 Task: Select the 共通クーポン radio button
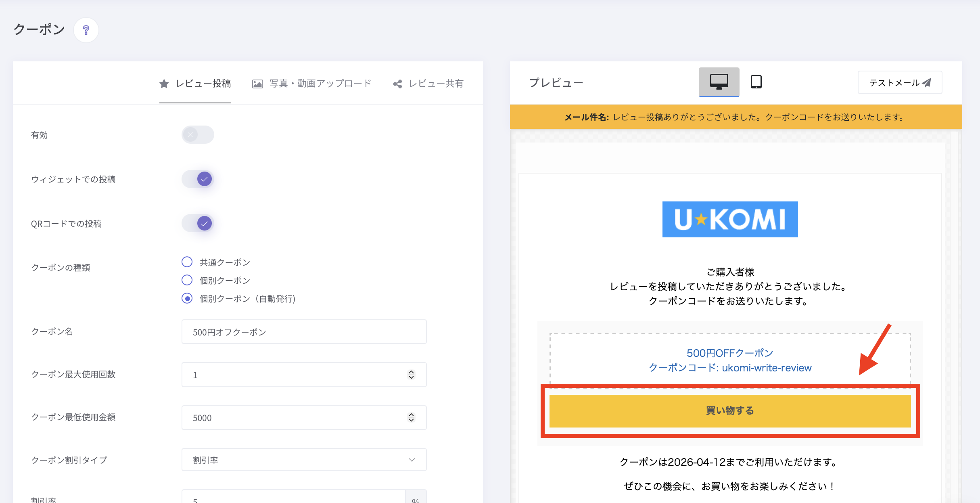click(187, 262)
